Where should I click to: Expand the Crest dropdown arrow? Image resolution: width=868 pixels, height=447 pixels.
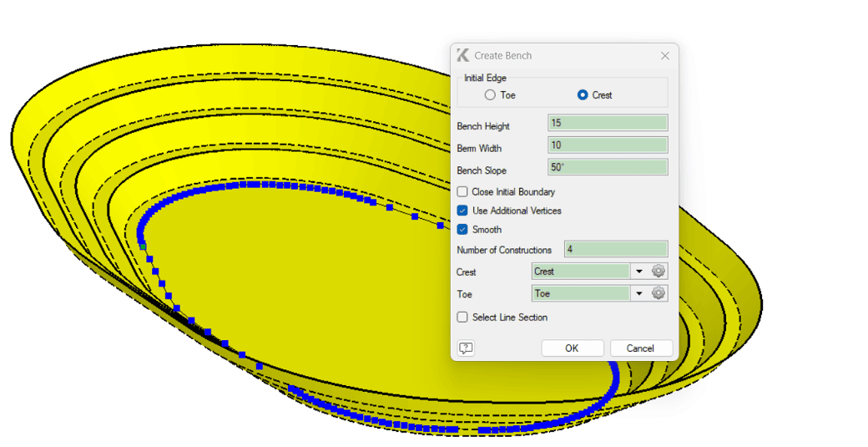coord(639,272)
